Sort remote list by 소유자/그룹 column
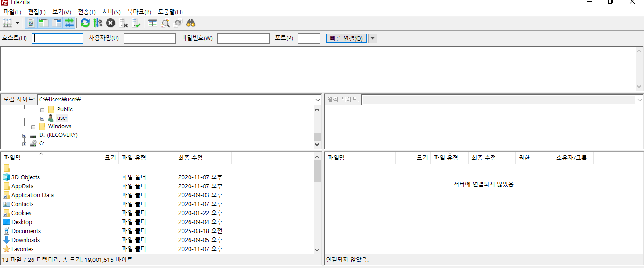644x269 pixels. point(573,158)
